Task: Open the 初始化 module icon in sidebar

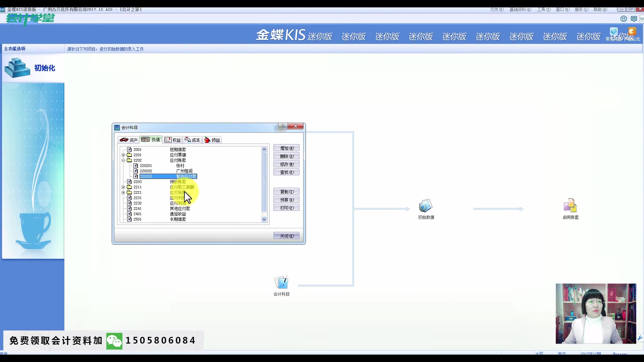Action: pos(17,68)
